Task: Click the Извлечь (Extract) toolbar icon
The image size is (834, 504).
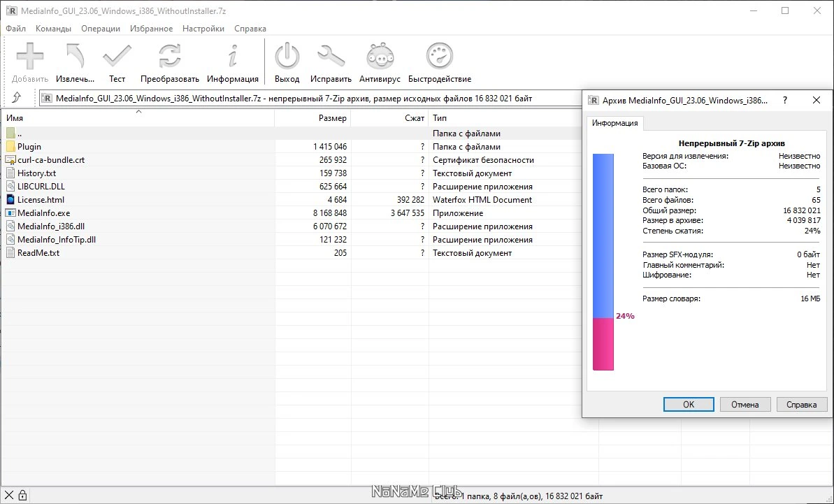Action: [x=75, y=57]
